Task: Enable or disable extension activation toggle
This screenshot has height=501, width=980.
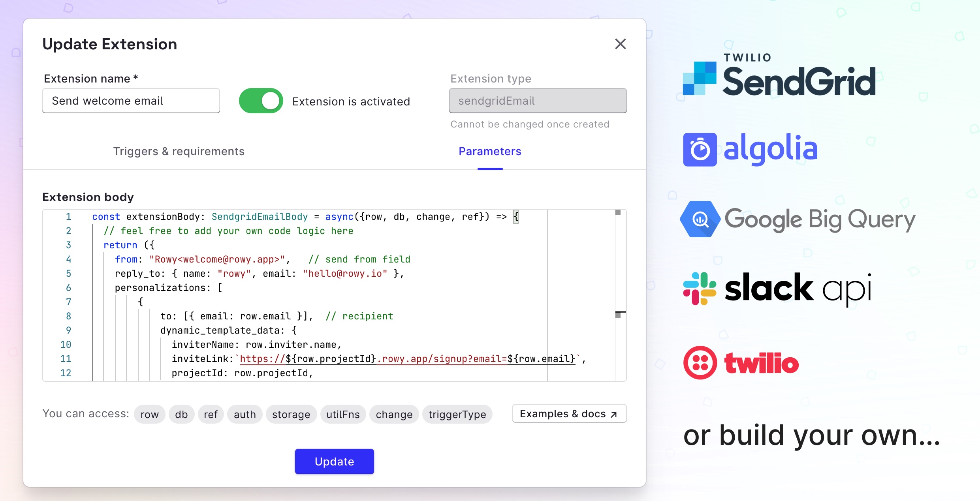Action: tap(260, 100)
